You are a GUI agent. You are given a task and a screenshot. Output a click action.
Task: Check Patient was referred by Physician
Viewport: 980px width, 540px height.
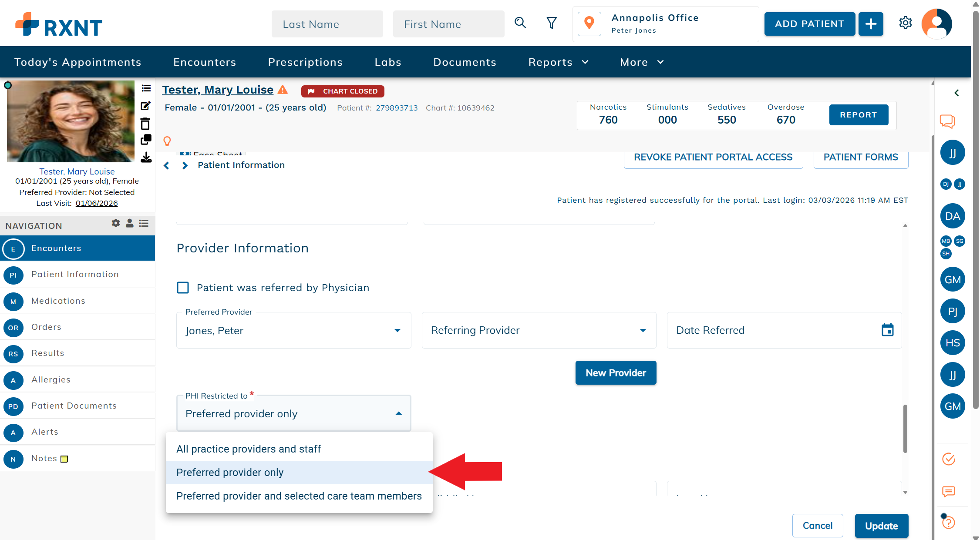(183, 288)
